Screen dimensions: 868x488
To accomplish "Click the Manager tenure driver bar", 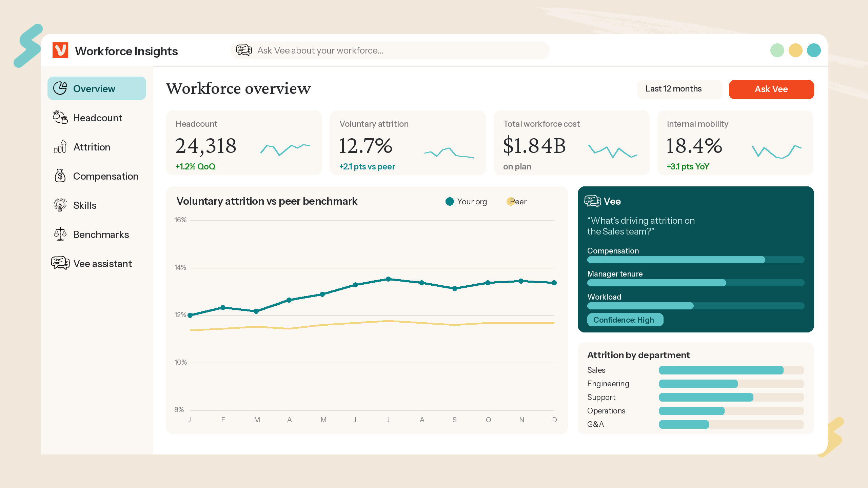I will [x=696, y=283].
